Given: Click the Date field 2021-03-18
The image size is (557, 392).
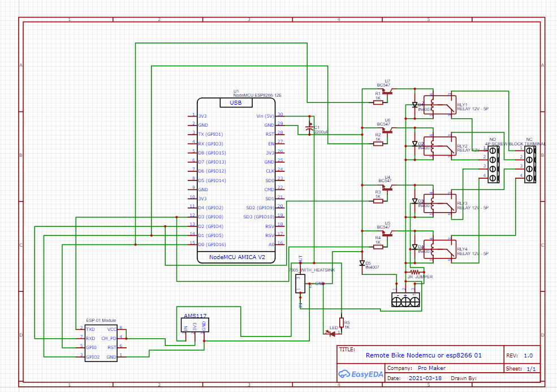Looking at the screenshot, I should click(425, 377).
